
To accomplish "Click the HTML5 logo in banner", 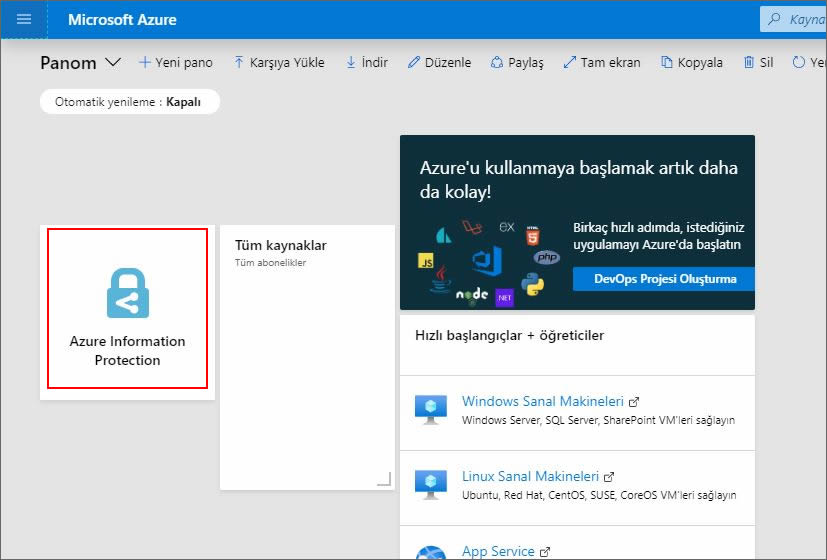I will coord(533,235).
